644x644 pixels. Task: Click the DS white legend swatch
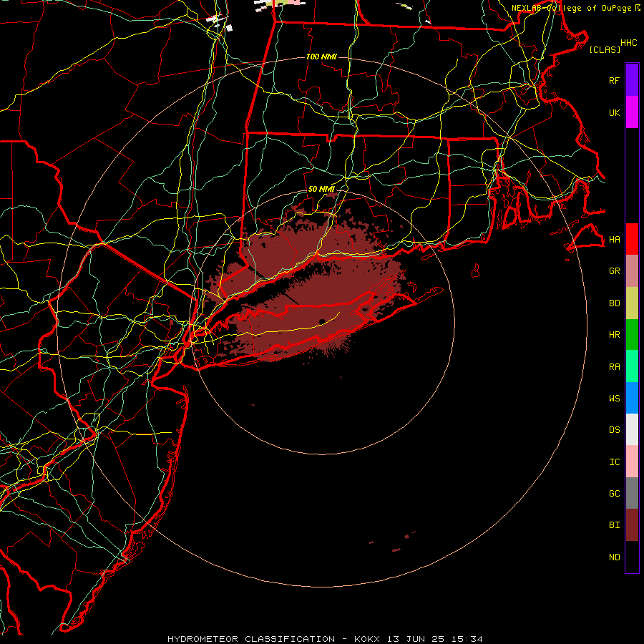click(x=632, y=429)
